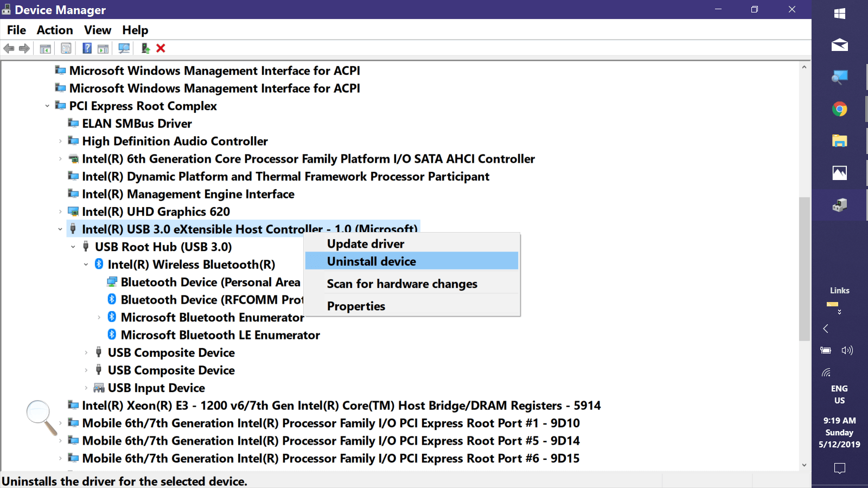Expand the Microsoft Bluetooth Enumerator node
868x488 pixels.
tap(99, 318)
